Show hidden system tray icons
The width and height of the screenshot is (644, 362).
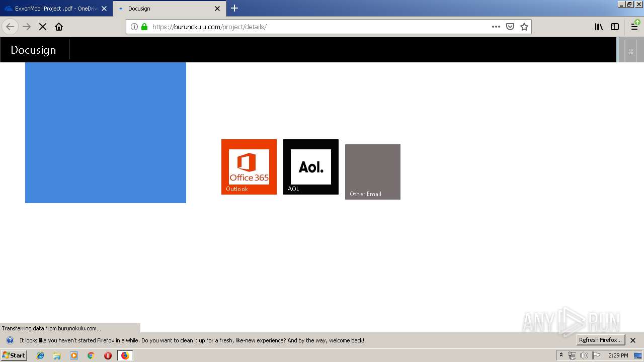tap(561, 355)
